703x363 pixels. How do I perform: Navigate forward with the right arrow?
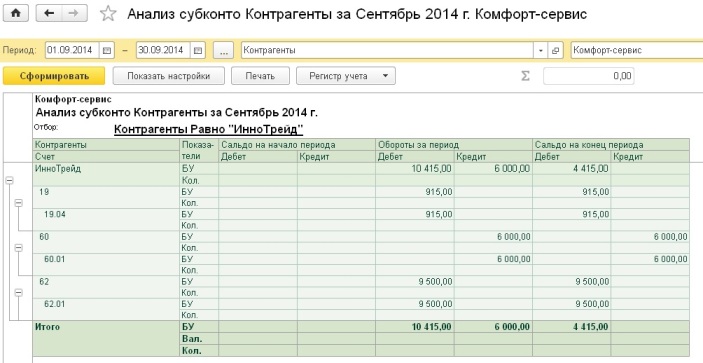coord(74,13)
